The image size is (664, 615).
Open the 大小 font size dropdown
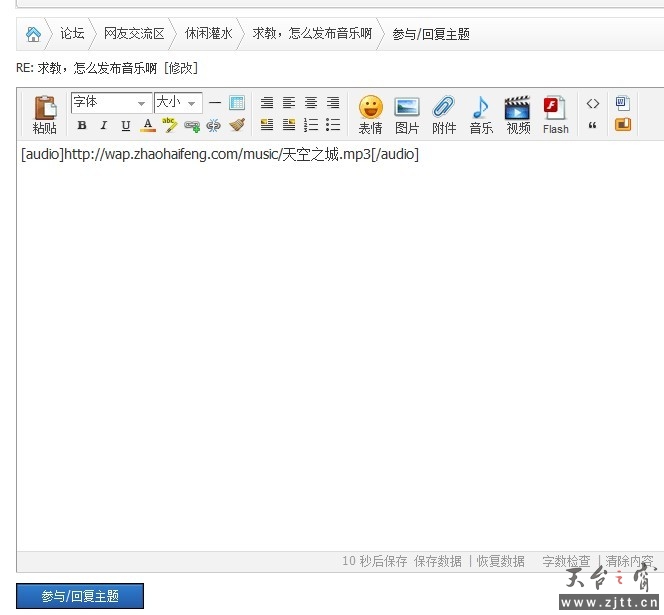(178, 103)
